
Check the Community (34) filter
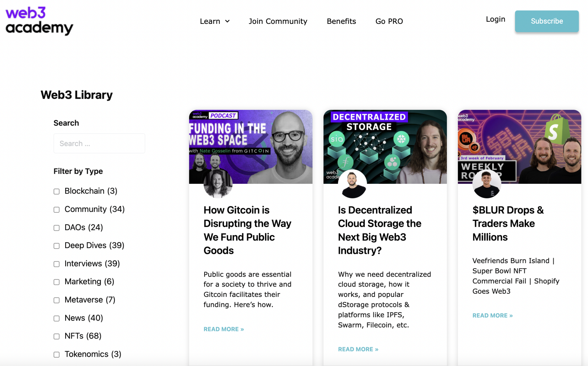(56, 210)
